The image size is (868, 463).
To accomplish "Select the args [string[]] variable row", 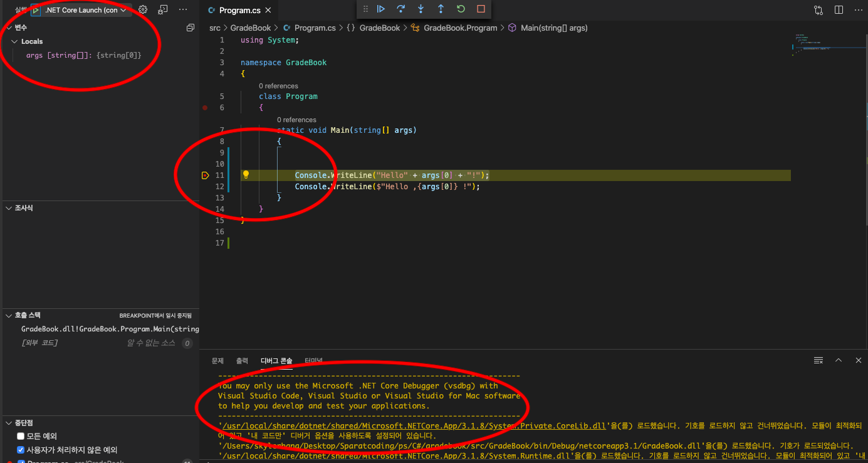I will pyautogui.click(x=100, y=55).
